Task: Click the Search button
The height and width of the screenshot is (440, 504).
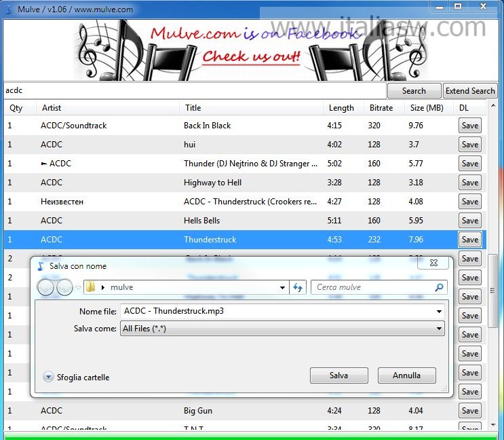Action: [x=414, y=91]
